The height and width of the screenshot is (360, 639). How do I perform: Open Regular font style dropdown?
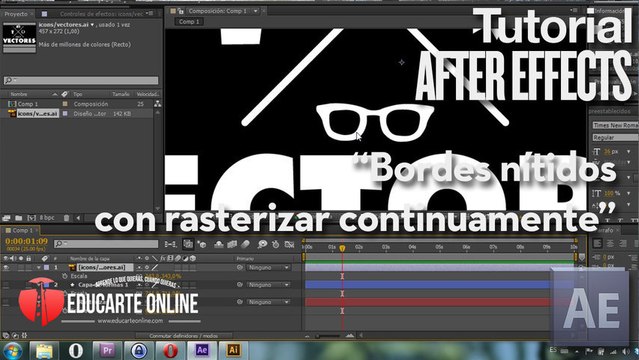click(615, 137)
